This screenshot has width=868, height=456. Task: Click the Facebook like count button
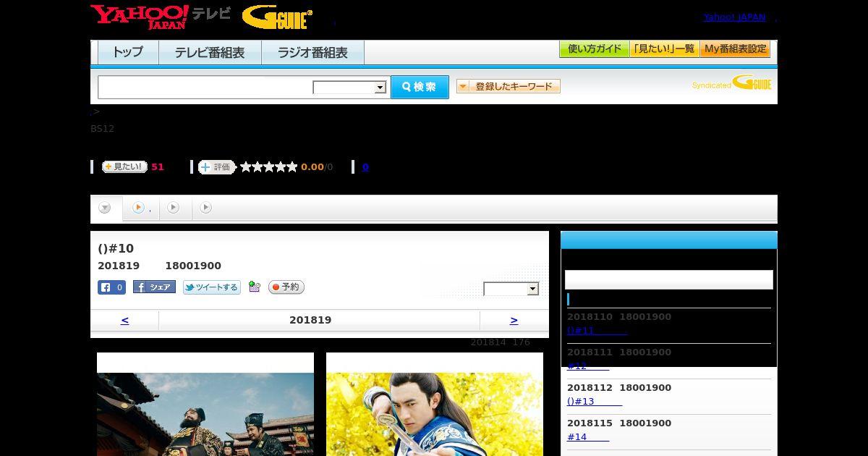pos(111,287)
